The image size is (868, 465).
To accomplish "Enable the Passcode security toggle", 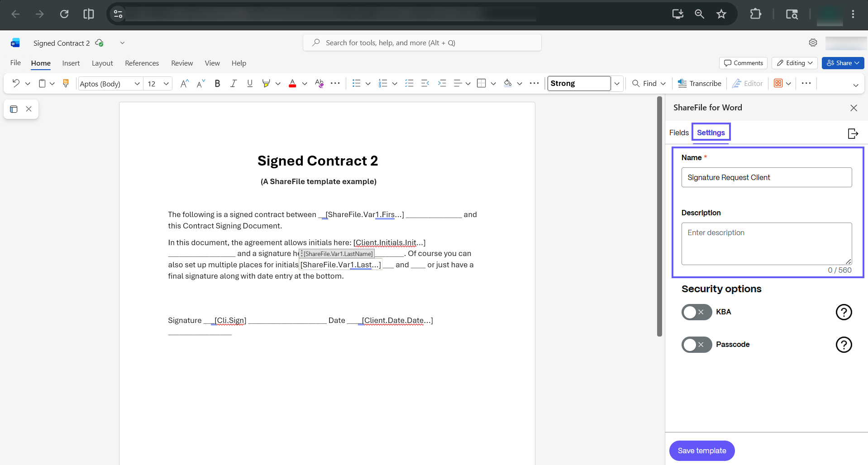I will point(697,345).
